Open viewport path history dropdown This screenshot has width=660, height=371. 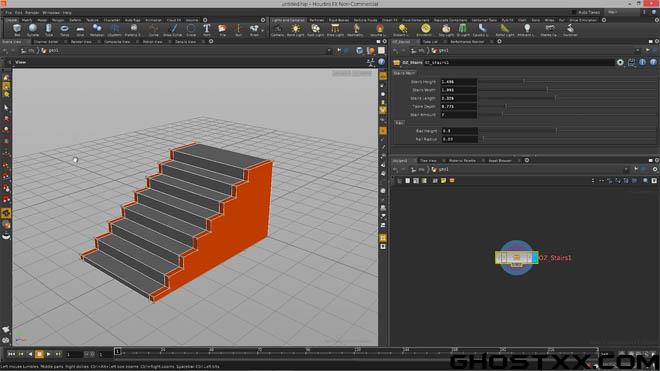(329, 51)
